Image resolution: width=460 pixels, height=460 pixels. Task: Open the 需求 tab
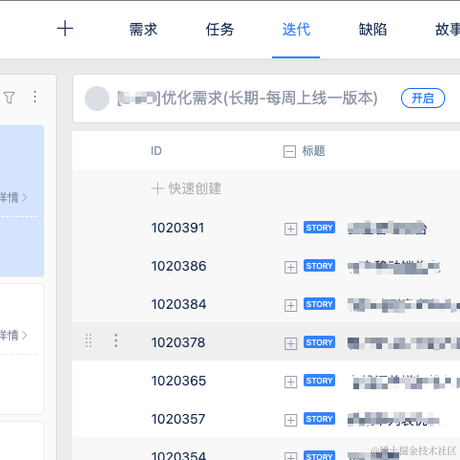(143, 29)
